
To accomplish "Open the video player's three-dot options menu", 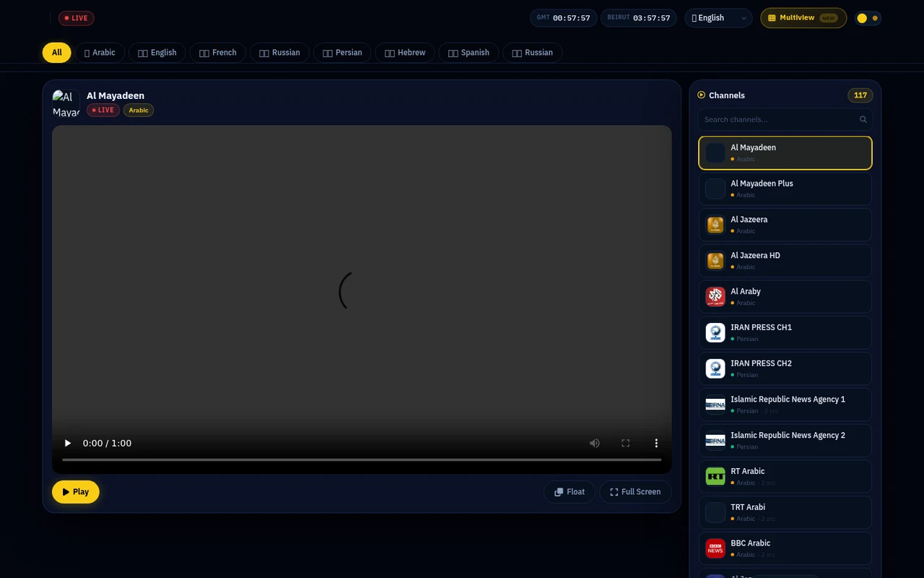I will tap(656, 443).
